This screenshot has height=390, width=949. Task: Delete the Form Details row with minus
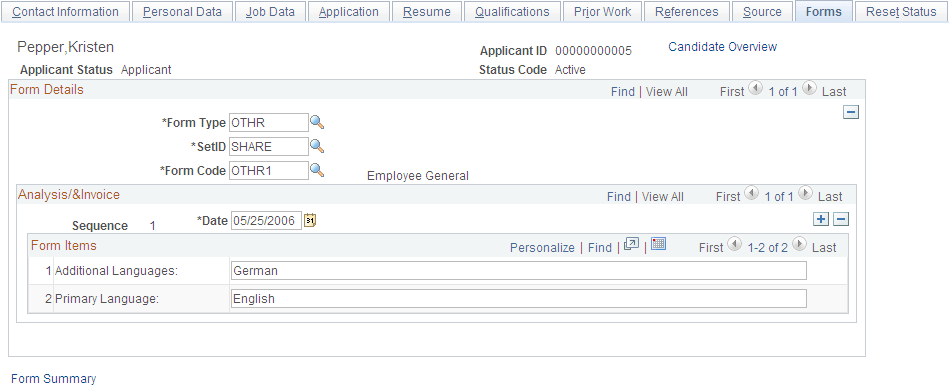point(852,112)
